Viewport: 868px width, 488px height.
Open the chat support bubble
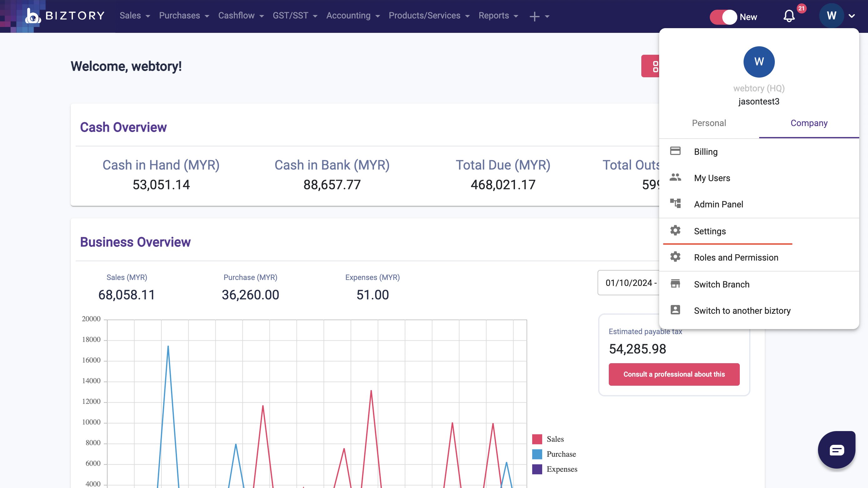(836, 450)
